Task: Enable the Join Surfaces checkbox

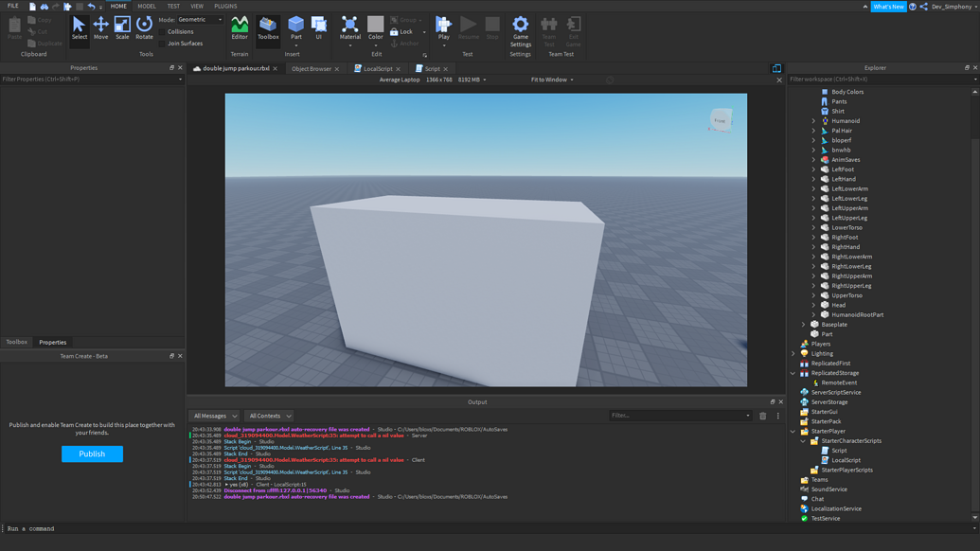Action: [x=163, y=44]
